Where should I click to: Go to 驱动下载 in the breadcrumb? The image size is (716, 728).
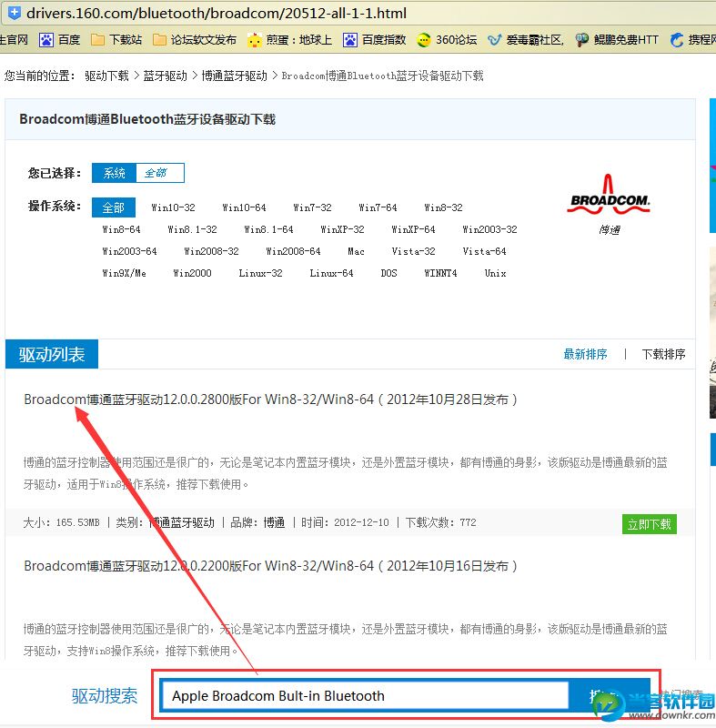[x=106, y=76]
